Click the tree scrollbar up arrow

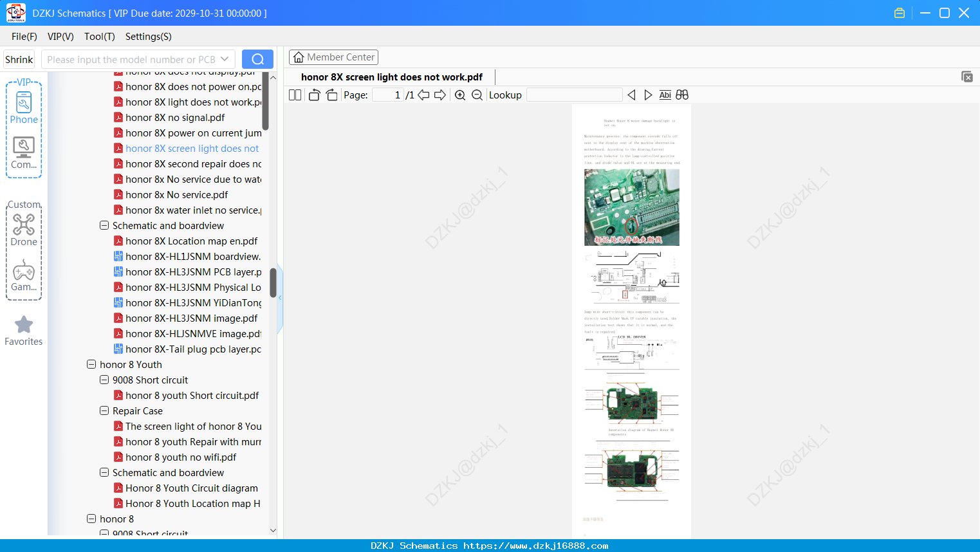tap(273, 77)
